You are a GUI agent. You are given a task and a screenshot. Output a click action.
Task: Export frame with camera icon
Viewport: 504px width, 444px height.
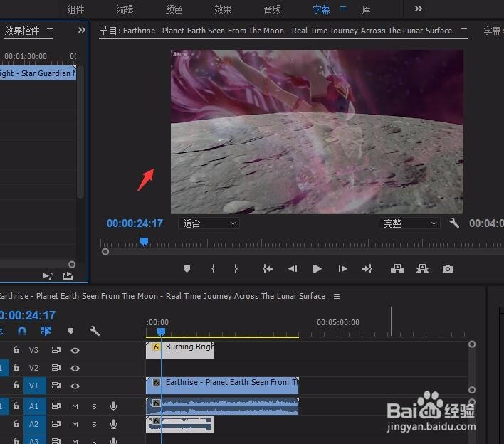[448, 268]
